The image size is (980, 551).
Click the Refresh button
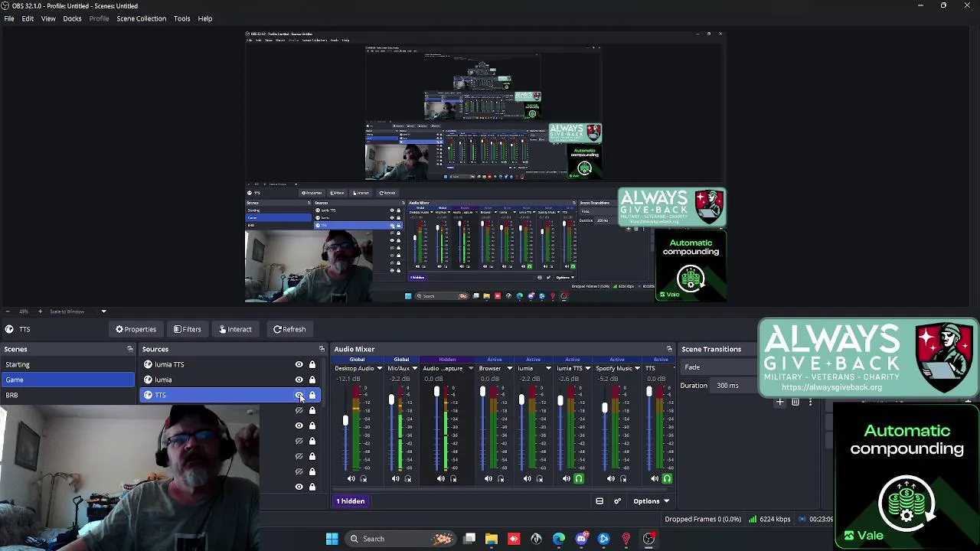tap(289, 329)
